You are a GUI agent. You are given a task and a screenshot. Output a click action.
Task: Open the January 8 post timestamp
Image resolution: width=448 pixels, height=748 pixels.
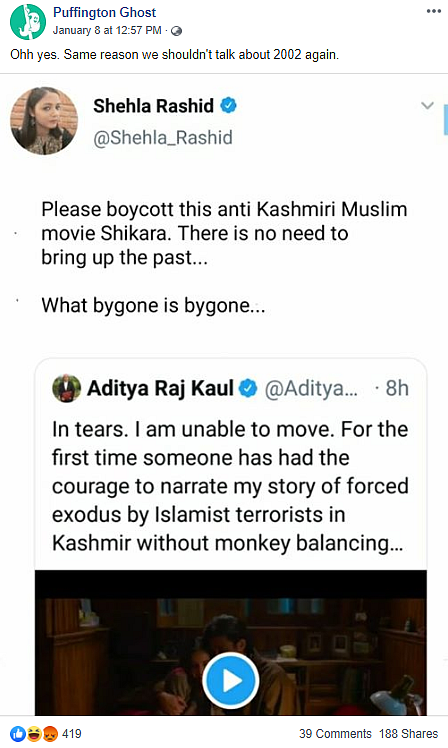click(107, 31)
